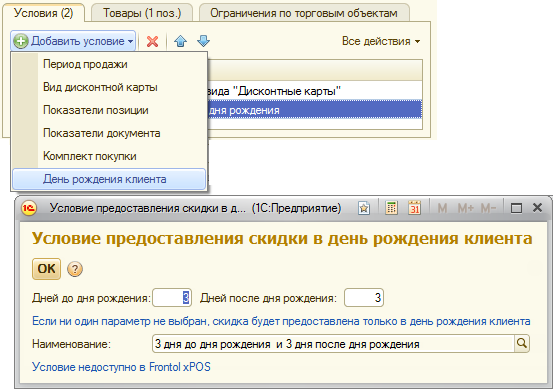Click the 1C logo icon in title bar

29,208
